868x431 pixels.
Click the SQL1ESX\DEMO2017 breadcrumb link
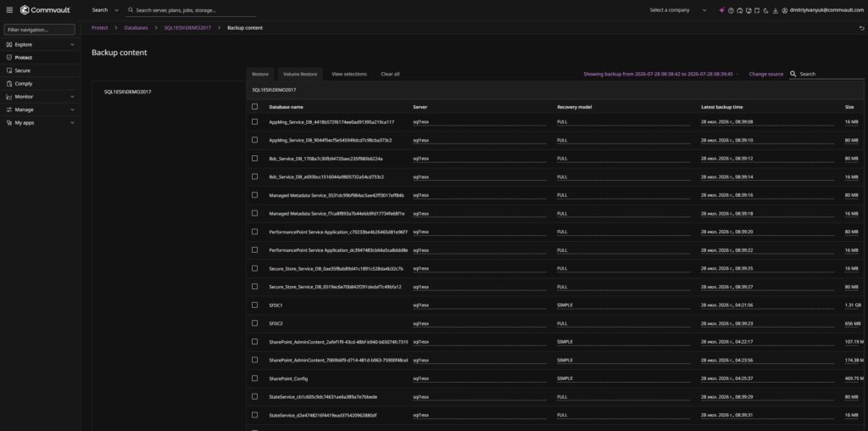pyautogui.click(x=187, y=28)
